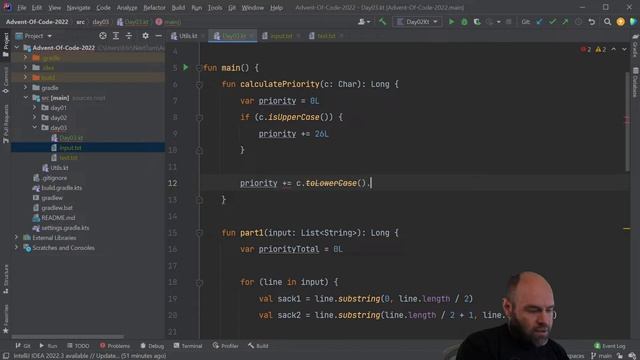
Task: Toggle fold for calculatePriority function gutter marker
Action: [x=199, y=84]
